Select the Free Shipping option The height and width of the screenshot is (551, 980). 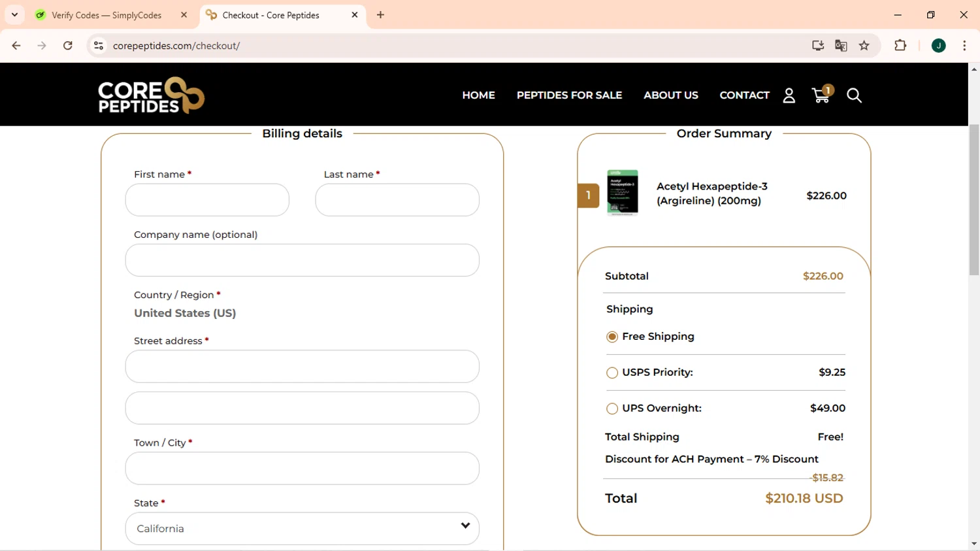[x=612, y=337]
